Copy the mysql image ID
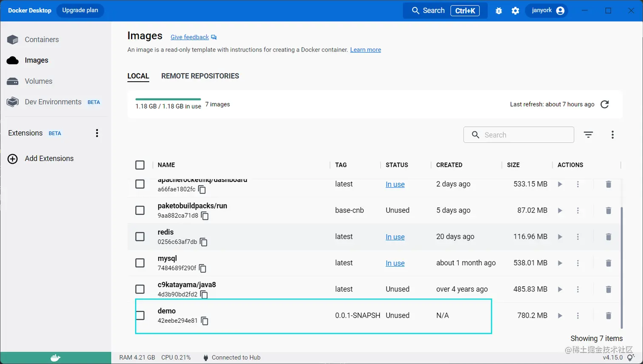The height and width of the screenshot is (364, 643). coord(203,268)
